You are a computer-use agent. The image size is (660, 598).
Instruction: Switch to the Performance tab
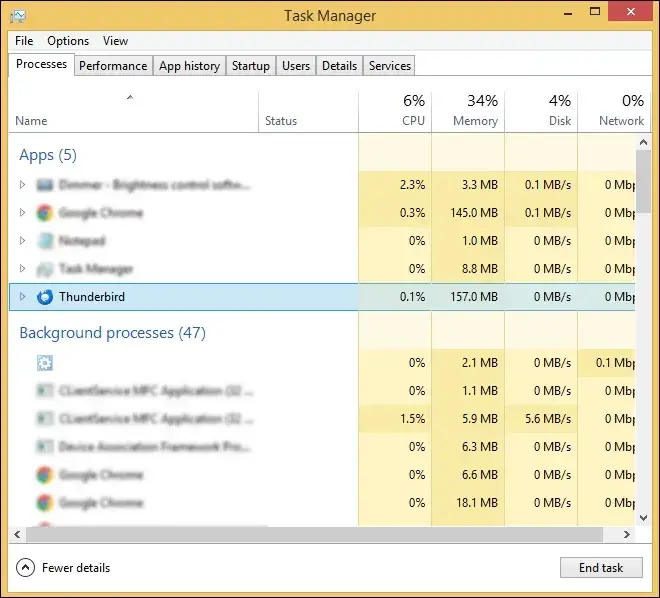click(x=113, y=66)
